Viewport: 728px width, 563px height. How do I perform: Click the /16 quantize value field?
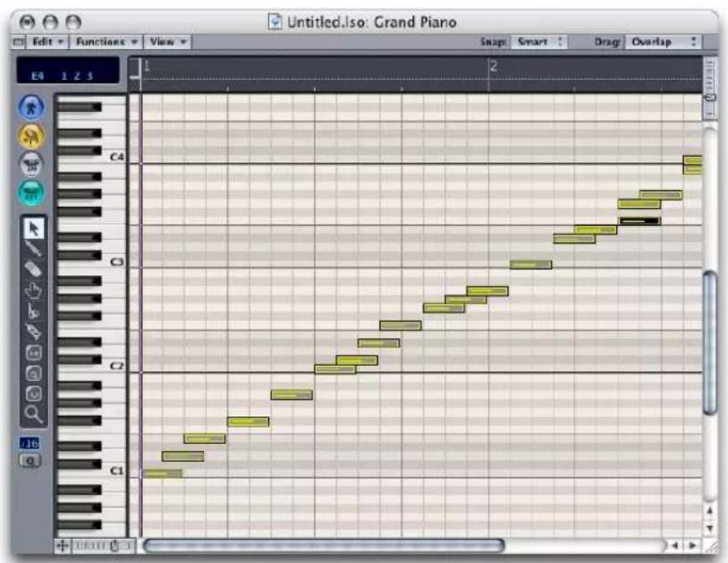pyautogui.click(x=29, y=443)
